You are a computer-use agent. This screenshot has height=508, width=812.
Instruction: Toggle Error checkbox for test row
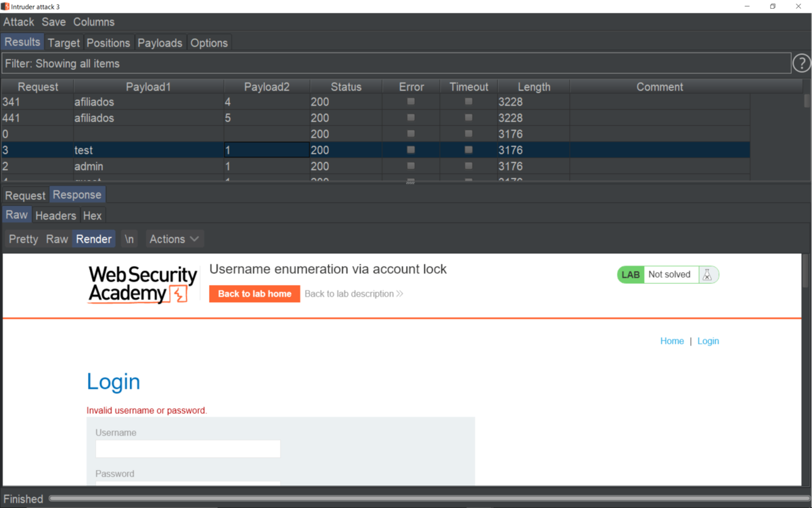(411, 150)
